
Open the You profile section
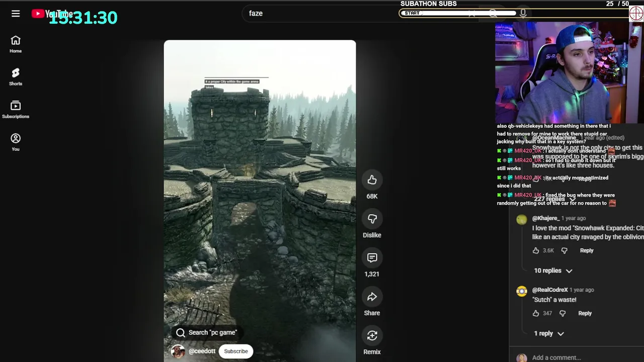click(x=16, y=142)
